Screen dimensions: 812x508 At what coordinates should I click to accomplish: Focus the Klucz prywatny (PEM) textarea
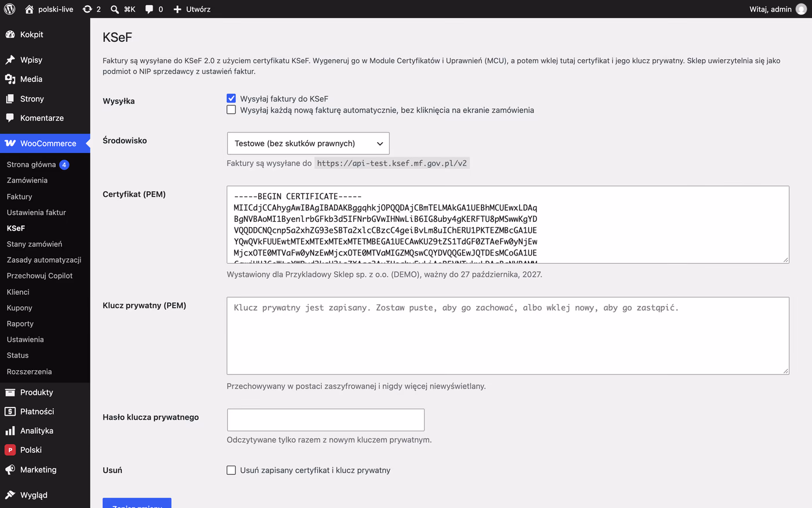pos(508,336)
